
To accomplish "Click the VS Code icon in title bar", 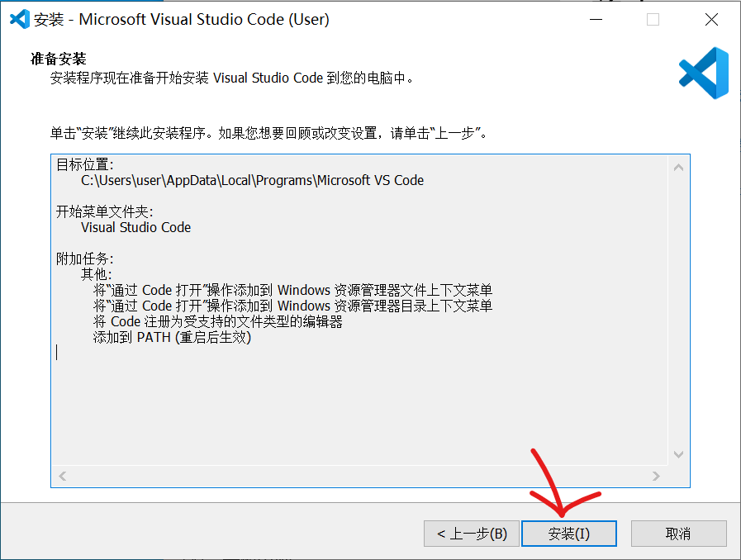I will pos(19,20).
